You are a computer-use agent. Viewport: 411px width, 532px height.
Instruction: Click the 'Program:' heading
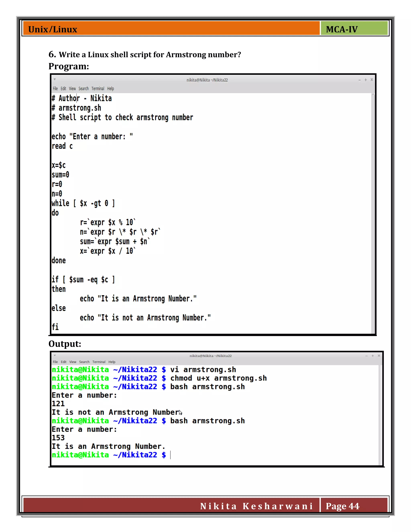[x=69, y=66]
